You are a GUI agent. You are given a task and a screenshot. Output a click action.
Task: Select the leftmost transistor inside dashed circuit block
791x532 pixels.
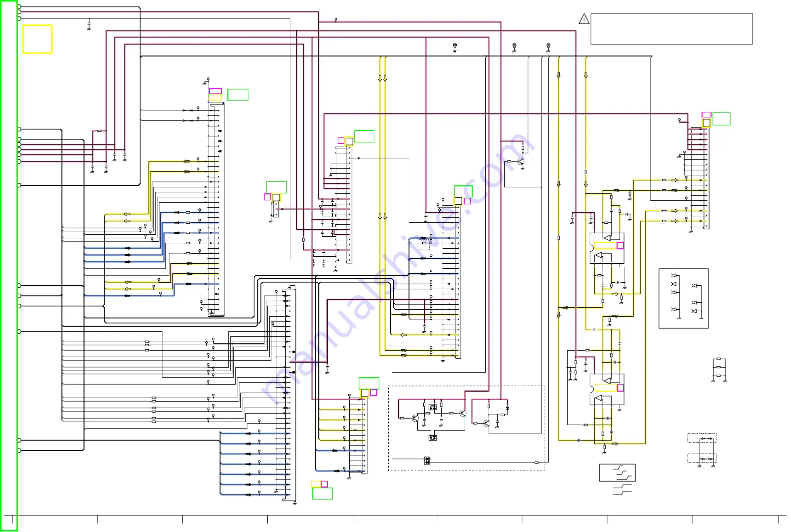point(415,418)
